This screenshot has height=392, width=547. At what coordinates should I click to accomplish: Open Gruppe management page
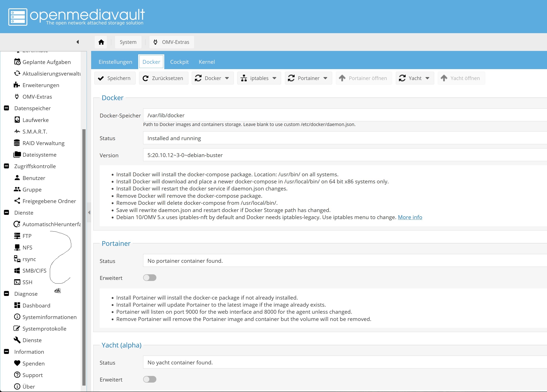(28, 190)
